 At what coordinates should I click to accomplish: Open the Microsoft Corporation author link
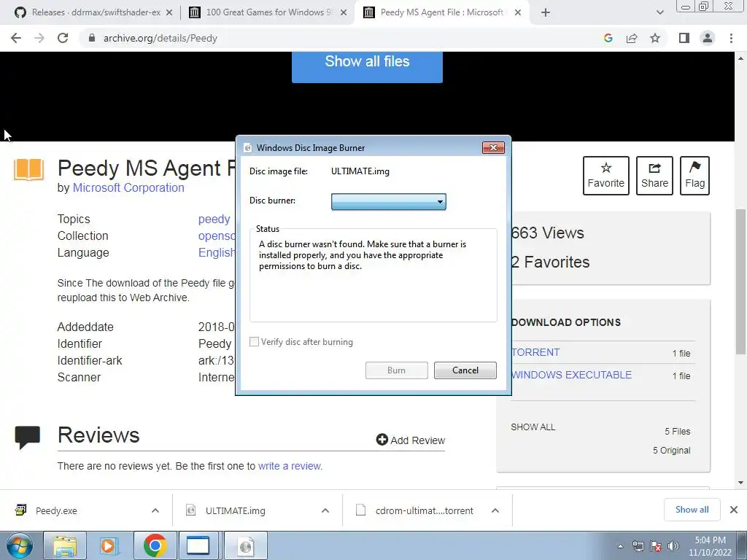tap(128, 187)
